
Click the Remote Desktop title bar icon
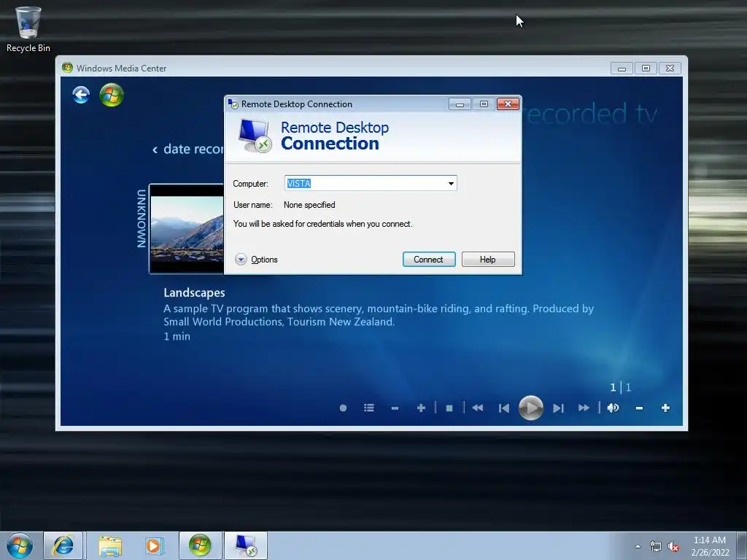233,104
